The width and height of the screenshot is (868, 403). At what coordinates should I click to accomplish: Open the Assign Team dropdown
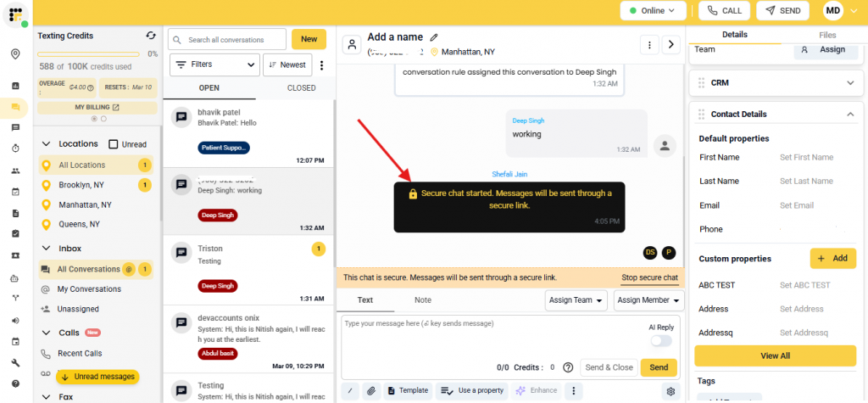pos(576,300)
